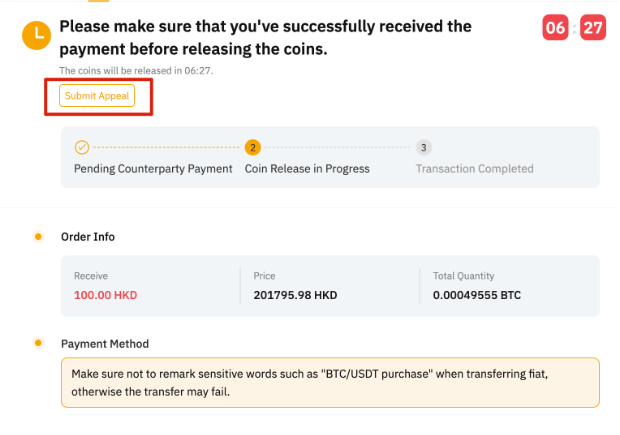620x435 pixels.
Task: Click the Payment Method section heading
Action: [x=104, y=343]
